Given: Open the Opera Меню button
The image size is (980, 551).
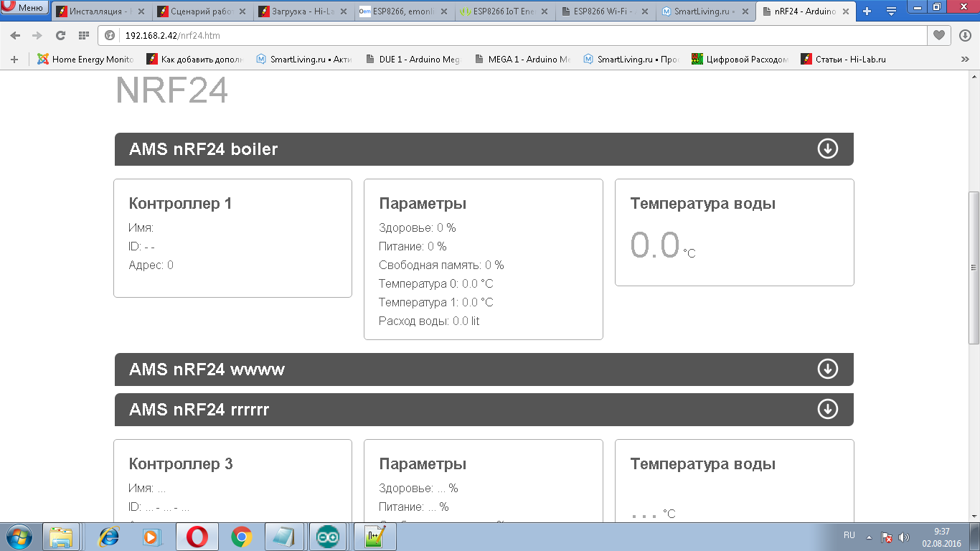Looking at the screenshot, I should coord(24,6).
